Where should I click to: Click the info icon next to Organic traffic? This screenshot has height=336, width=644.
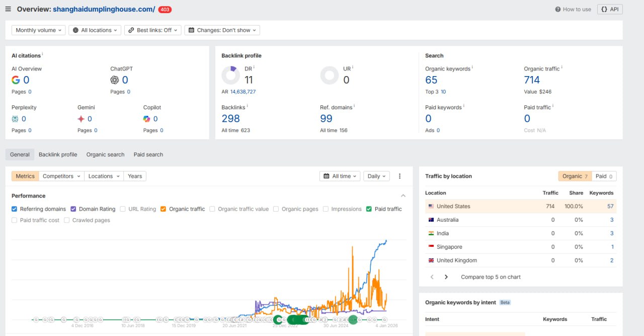(561, 67)
